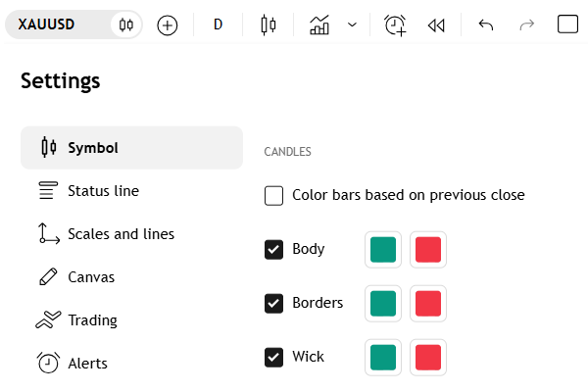Change the green Borders color swatch
The width and height of the screenshot is (588, 392).
(383, 304)
